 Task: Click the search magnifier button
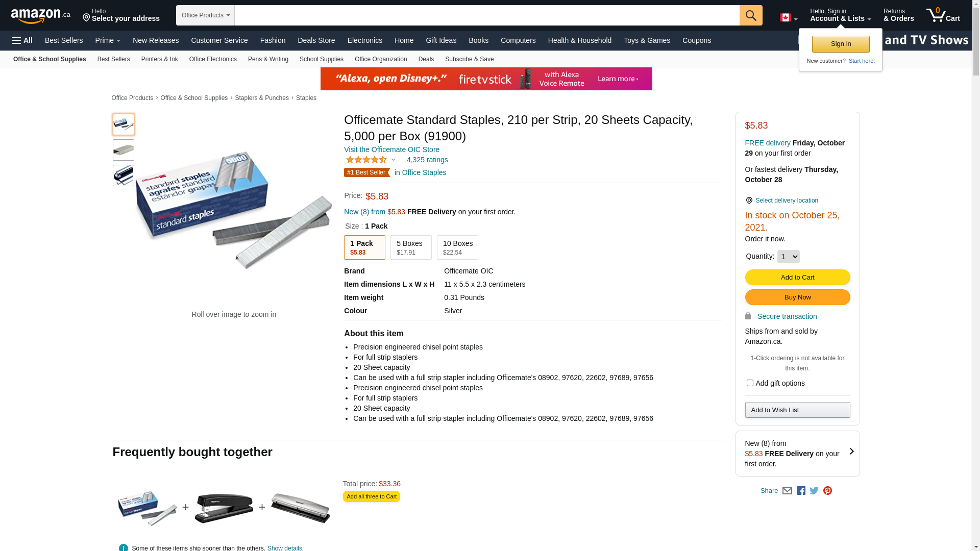[x=750, y=15]
